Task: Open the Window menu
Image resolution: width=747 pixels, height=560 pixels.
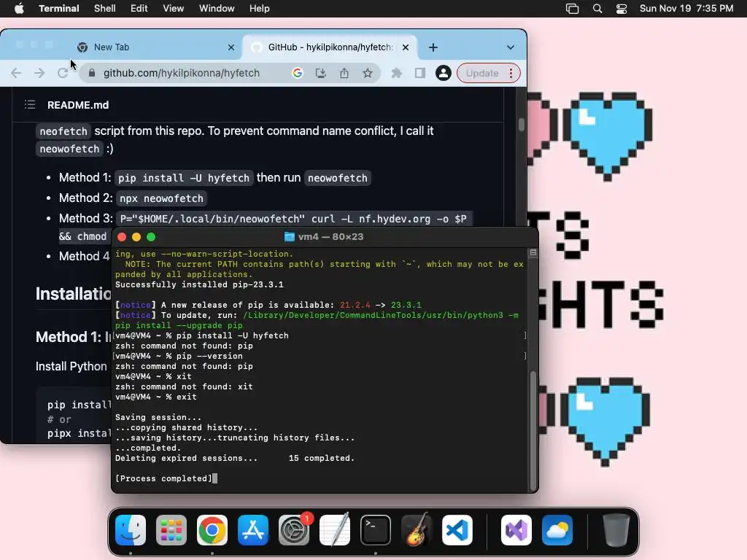Action: point(217,9)
